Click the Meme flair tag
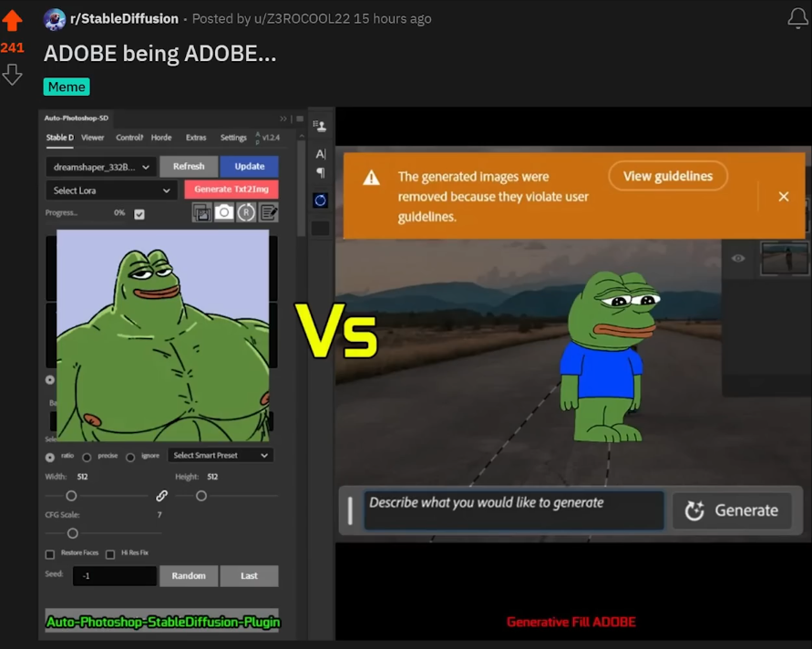The height and width of the screenshot is (649, 812). (67, 87)
